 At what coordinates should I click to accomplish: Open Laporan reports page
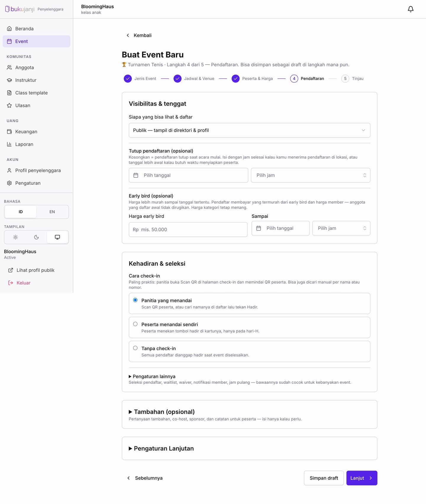pos(36,145)
